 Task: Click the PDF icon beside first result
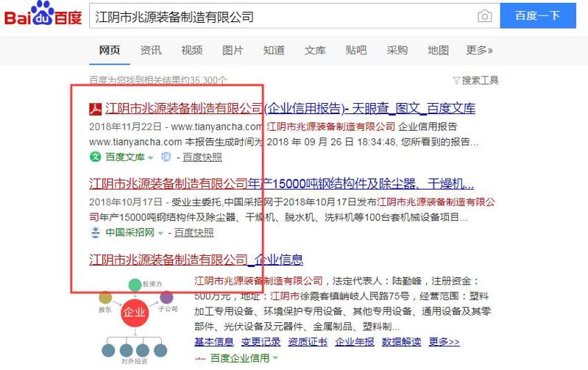pyautogui.click(x=95, y=109)
